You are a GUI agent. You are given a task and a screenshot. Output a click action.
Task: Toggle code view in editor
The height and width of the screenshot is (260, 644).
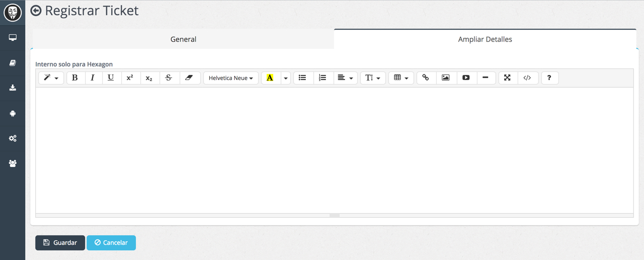click(527, 78)
